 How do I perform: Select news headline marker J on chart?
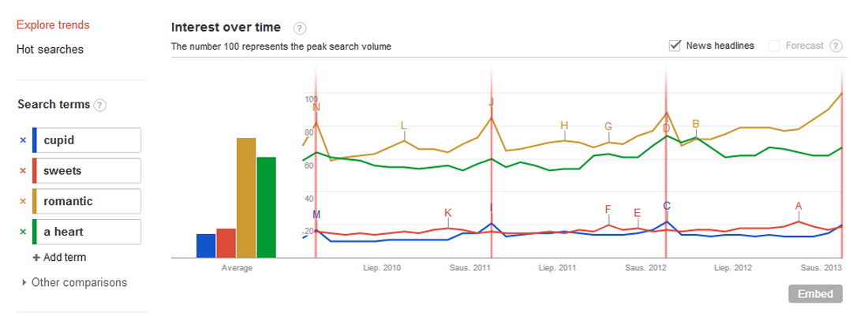[491, 102]
